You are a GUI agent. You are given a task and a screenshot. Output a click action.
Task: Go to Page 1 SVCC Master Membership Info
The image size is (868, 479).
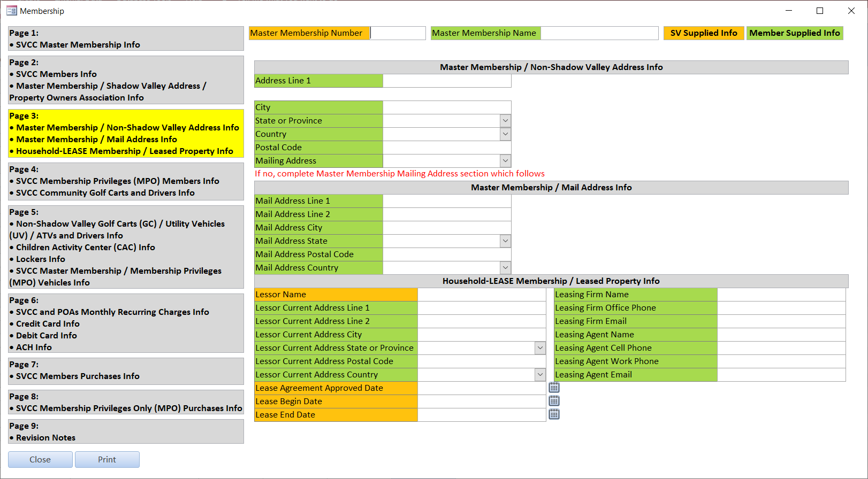coord(126,38)
